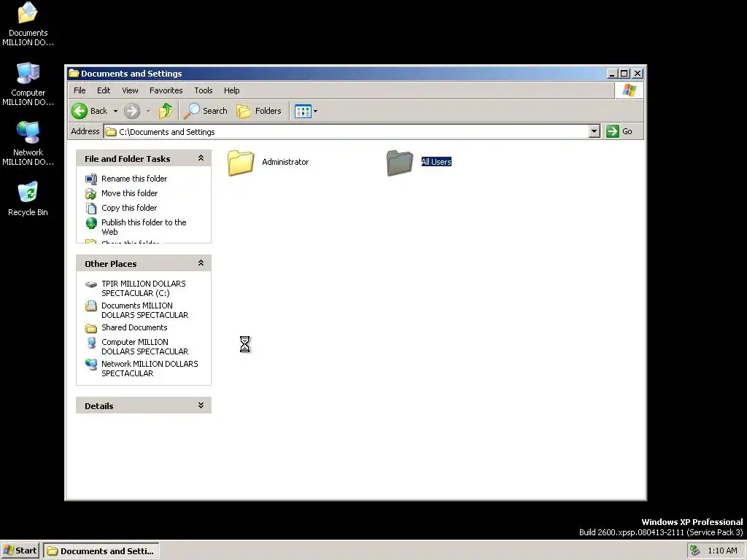Screen dimensions: 747x560
Task: Click Copy this folder link
Action: coord(129,208)
